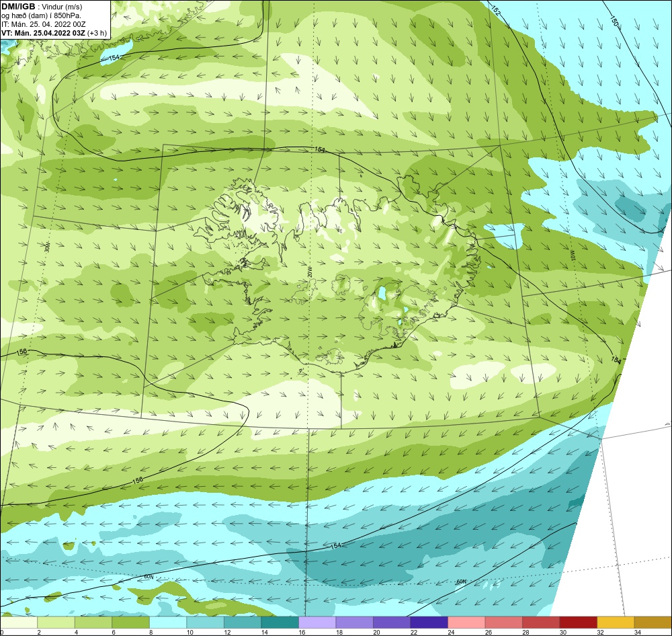Click the legend tick label '34'
The width and height of the screenshot is (672, 636).
(637, 632)
